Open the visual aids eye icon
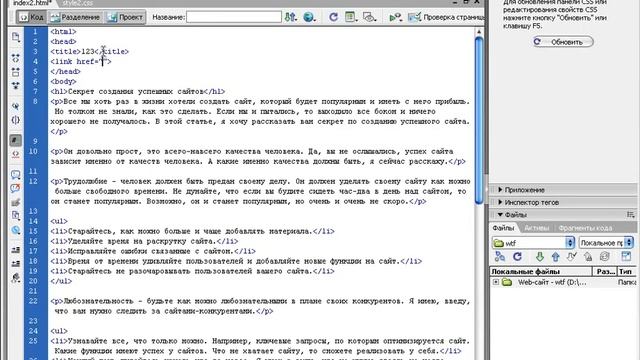 (369, 17)
